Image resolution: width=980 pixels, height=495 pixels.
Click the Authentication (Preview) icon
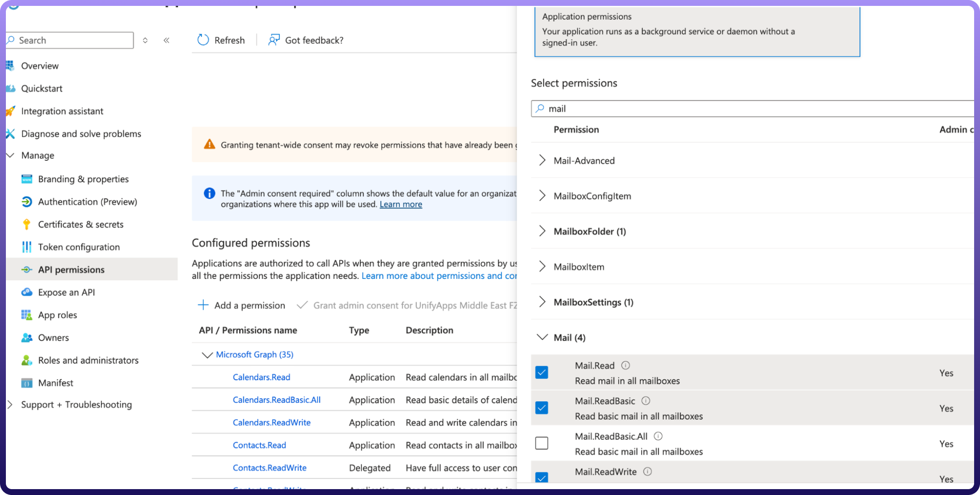pyautogui.click(x=27, y=201)
